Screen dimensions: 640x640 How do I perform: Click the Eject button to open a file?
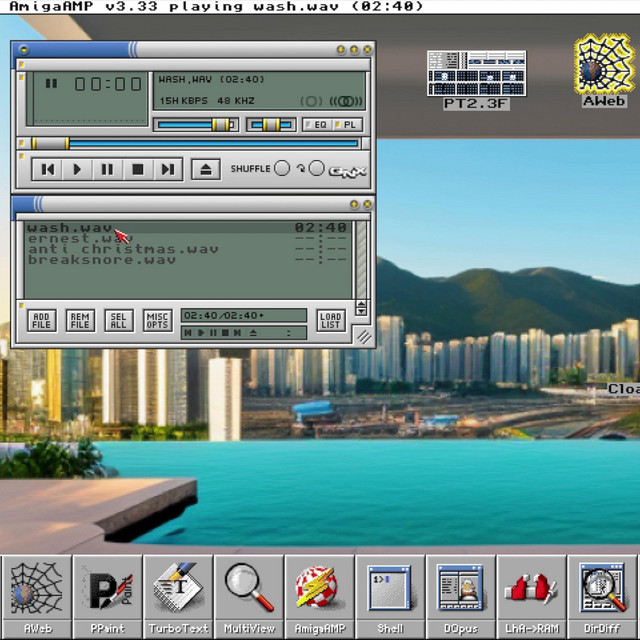click(205, 170)
